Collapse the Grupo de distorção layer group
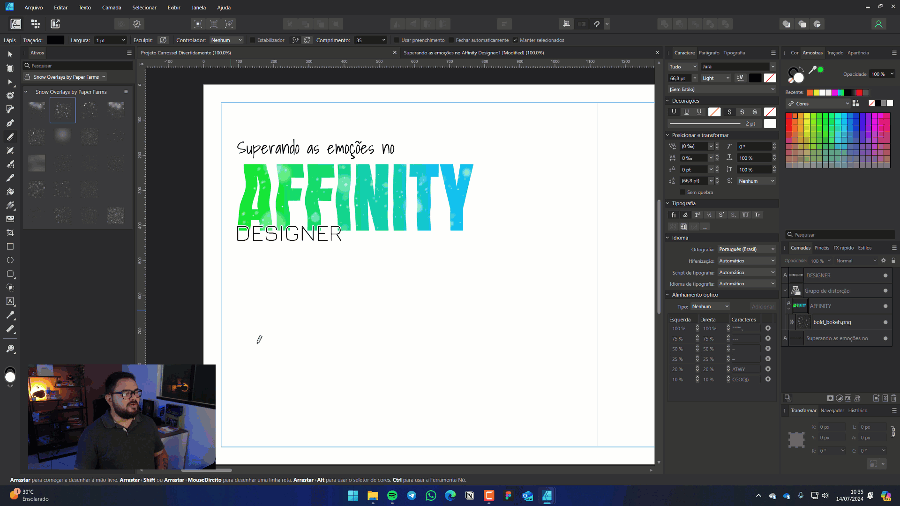 [x=785, y=291]
